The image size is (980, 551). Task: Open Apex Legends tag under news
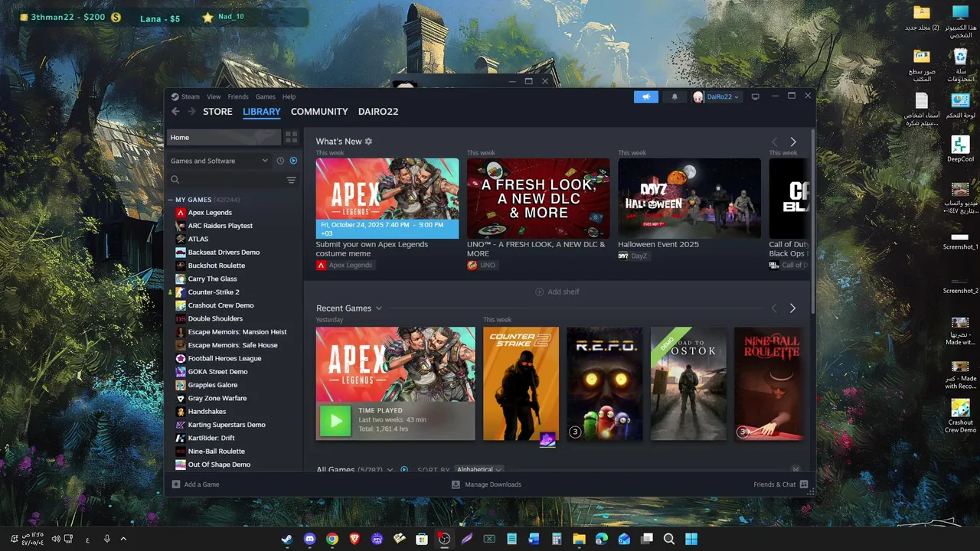coord(345,265)
